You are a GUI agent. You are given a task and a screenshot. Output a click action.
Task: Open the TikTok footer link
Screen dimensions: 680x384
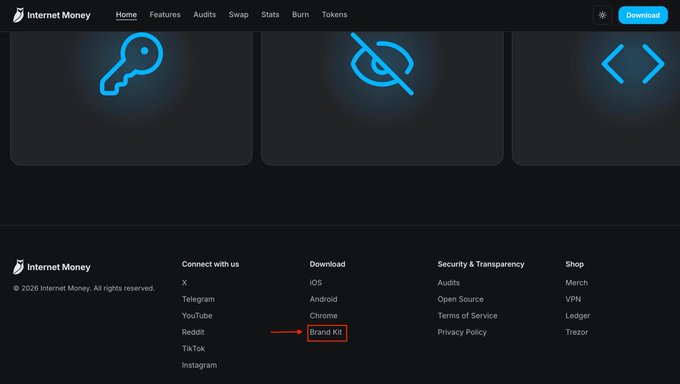[x=193, y=349]
